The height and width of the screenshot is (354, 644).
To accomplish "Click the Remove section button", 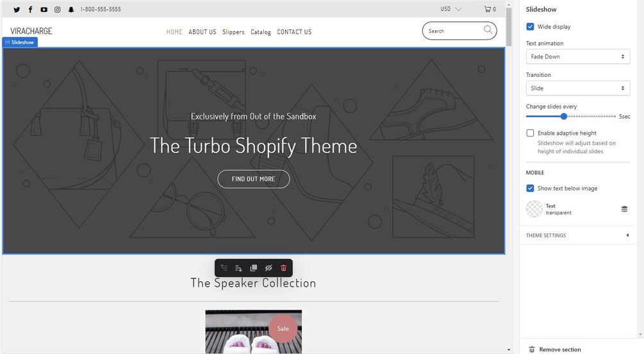I will point(555,349).
